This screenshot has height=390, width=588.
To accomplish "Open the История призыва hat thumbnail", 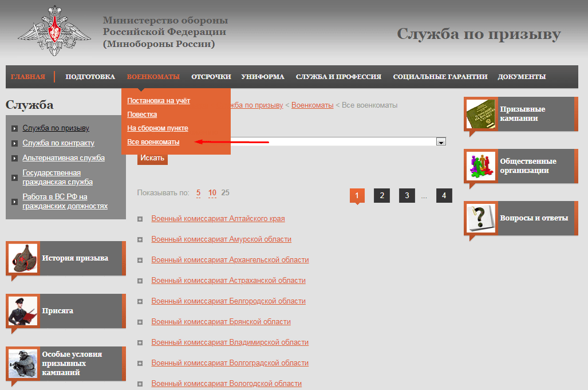I will [23, 258].
